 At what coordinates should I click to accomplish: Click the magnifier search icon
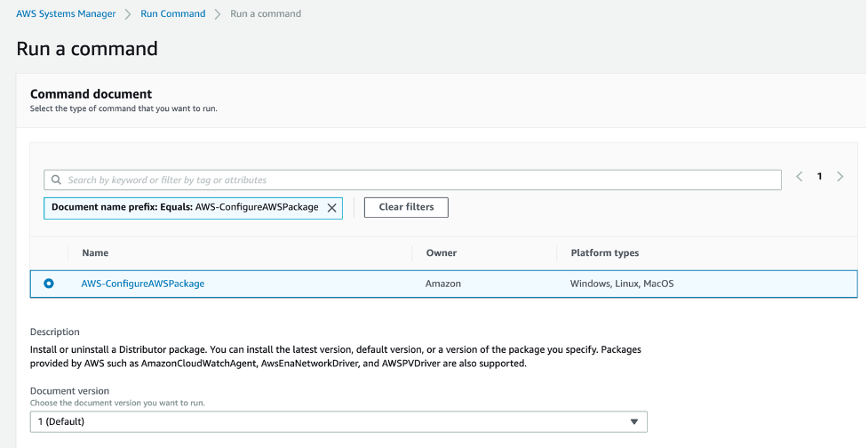[56, 180]
